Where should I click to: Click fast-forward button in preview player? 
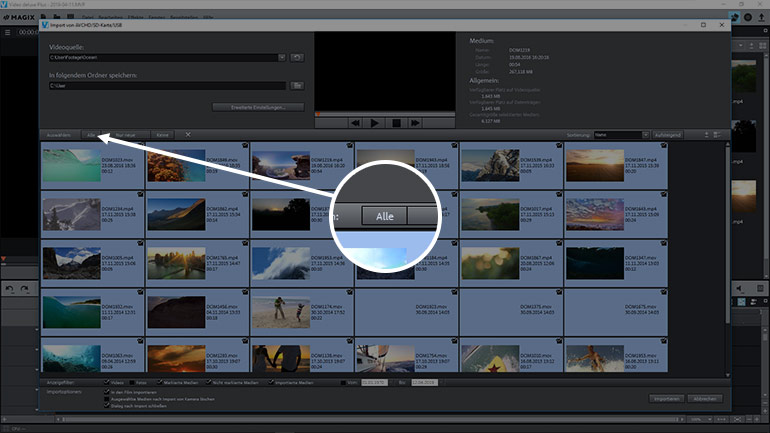pyautogui.click(x=415, y=123)
